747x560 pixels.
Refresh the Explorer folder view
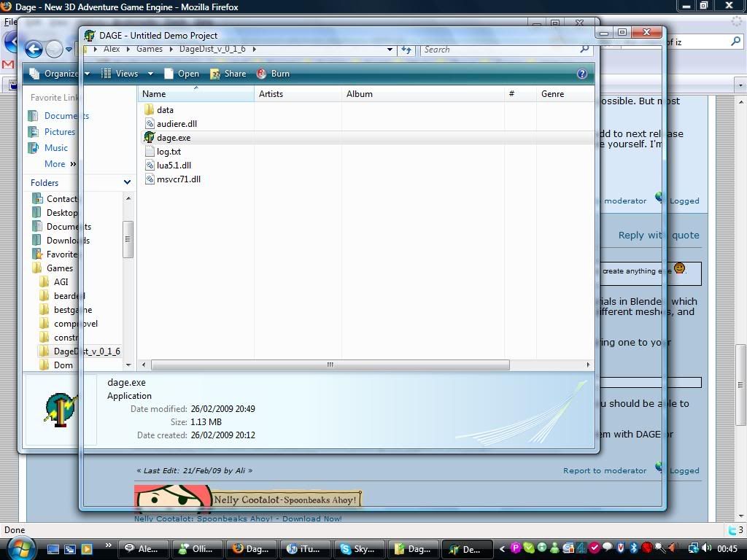[x=406, y=50]
